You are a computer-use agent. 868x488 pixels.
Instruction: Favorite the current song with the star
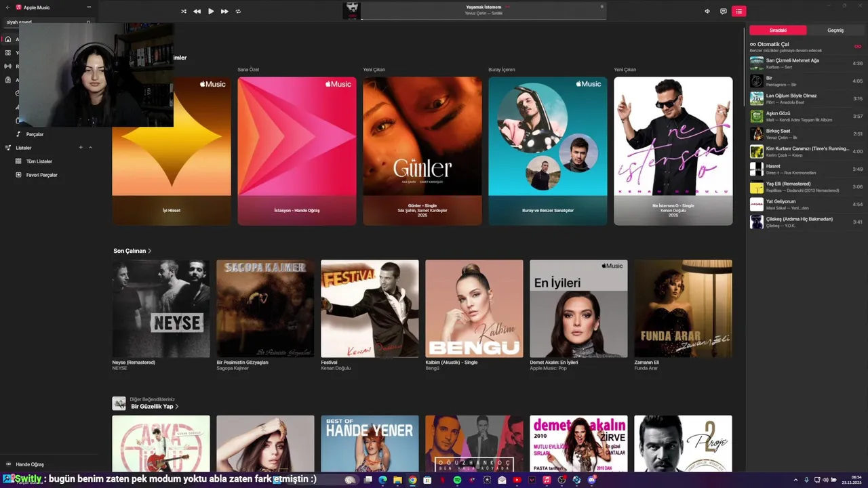[601, 7]
